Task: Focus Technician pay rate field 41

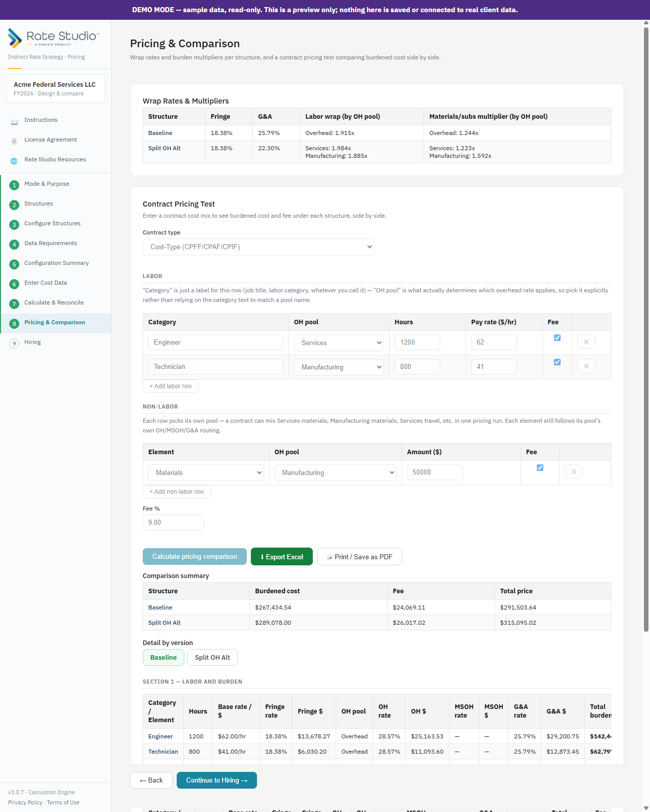Action: point(494,367)
